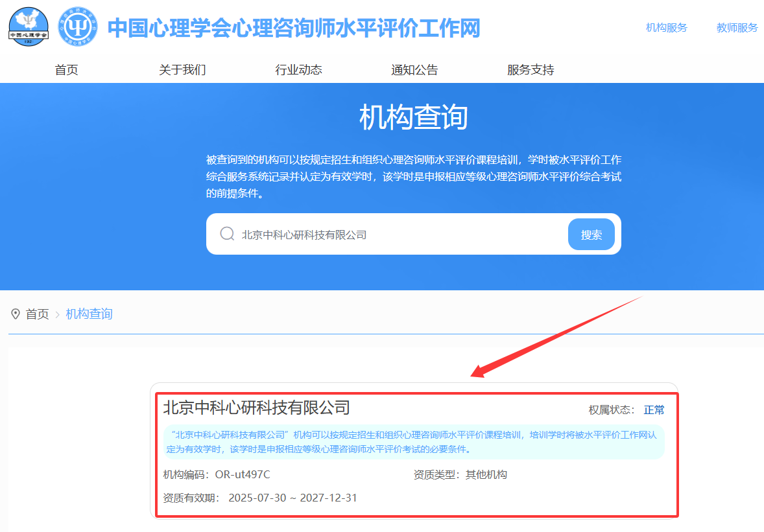Click result title 北京中科心研科技有限公司
Screen dimensions: 764x532
(256, 408)
